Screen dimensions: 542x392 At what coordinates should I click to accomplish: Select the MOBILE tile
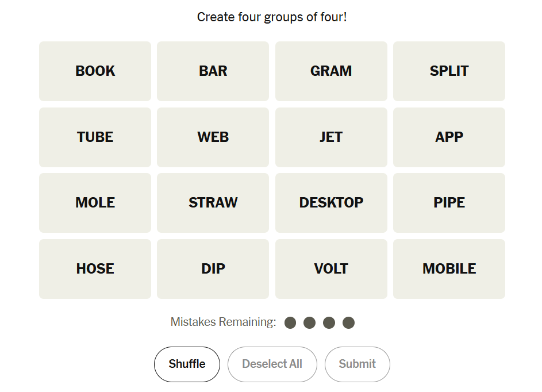(449, 269)
